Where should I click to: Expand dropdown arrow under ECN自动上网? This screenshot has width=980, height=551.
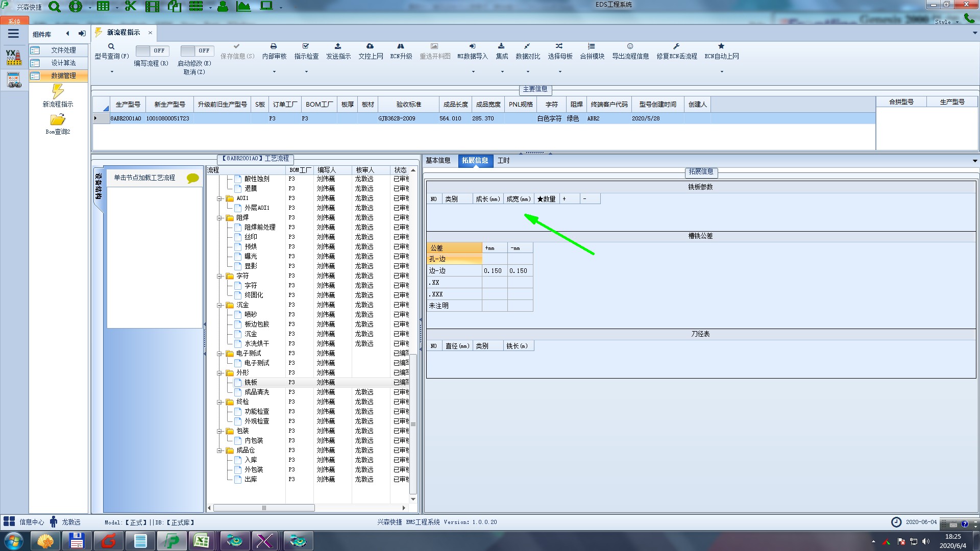pyautogui.click(x=722, y=71)
